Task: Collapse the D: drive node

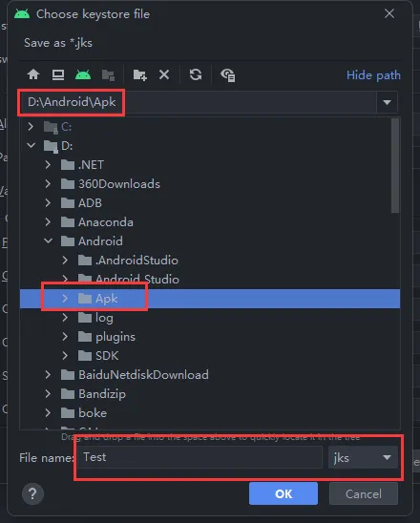Action: click(x=31, y=145)
